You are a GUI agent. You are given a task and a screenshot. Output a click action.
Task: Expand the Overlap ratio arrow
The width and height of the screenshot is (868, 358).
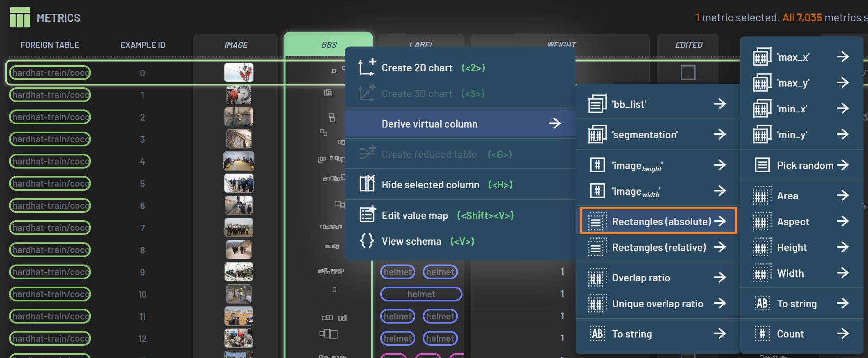coord(720,278)
